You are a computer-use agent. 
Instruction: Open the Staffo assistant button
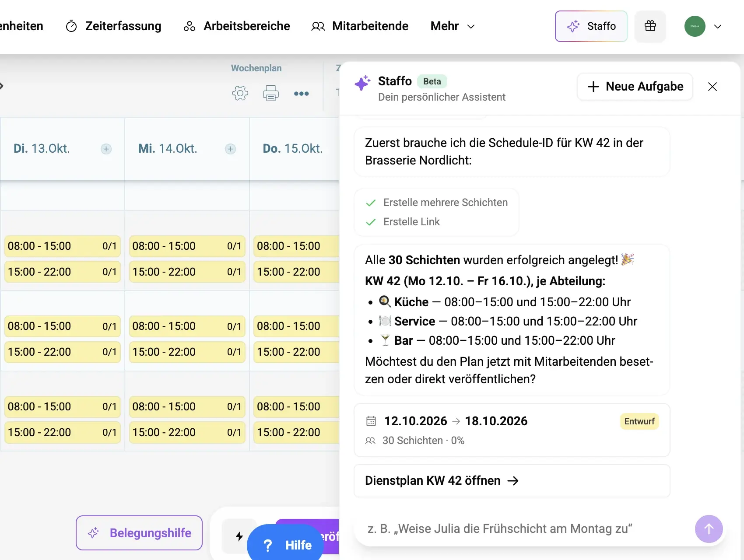tap(591, 26)
